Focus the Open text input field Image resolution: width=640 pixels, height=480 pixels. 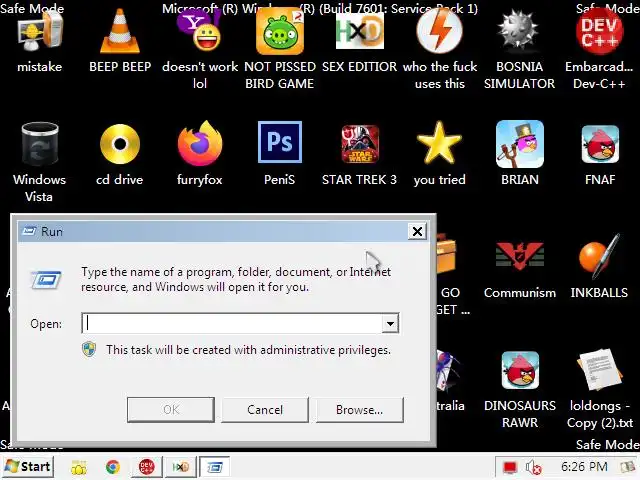pos(232,324)
